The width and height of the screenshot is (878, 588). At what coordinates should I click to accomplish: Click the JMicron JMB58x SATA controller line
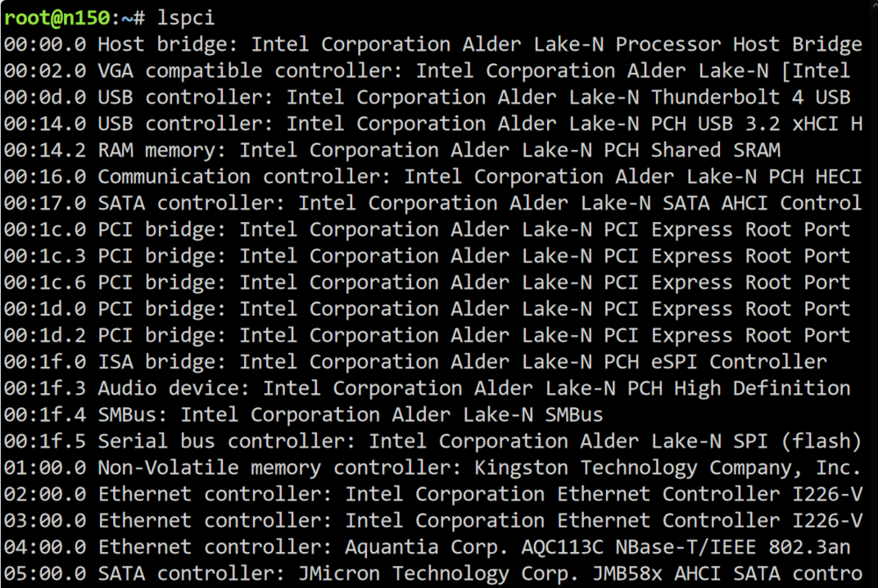433,573
